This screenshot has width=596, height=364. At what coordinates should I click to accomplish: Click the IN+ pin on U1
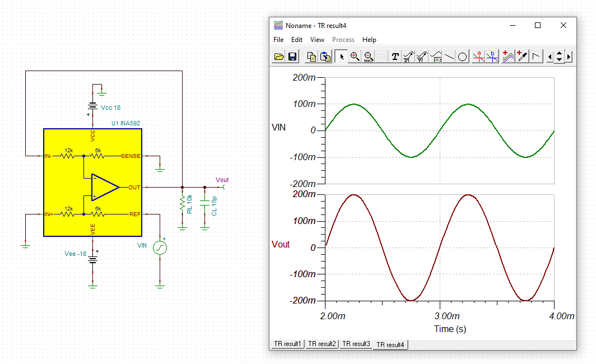point(49,214)
